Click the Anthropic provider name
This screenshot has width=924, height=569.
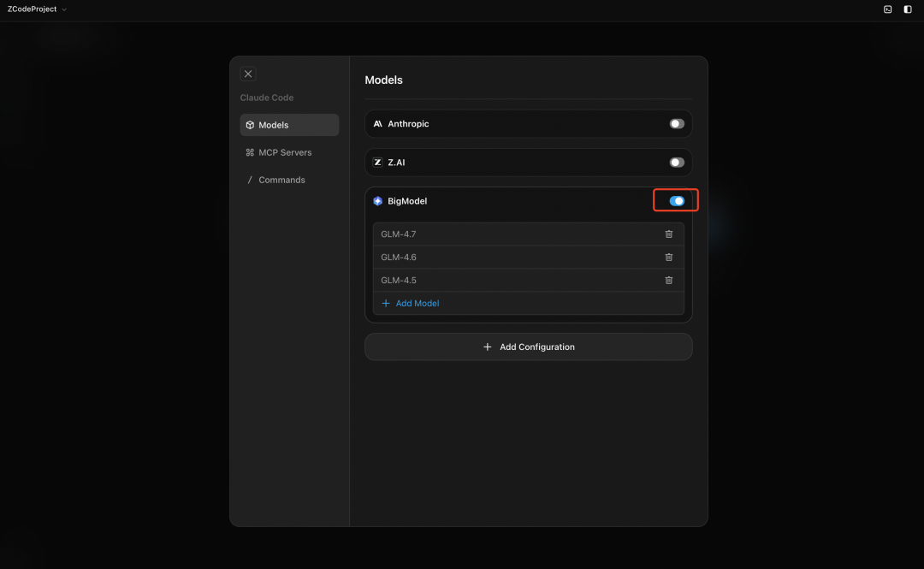tap(408, 124)
